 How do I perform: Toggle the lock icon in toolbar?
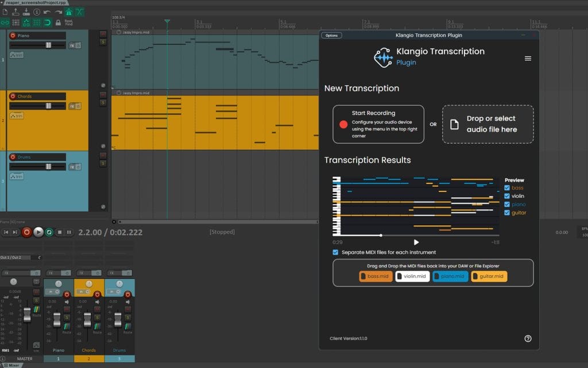(58, 22)
